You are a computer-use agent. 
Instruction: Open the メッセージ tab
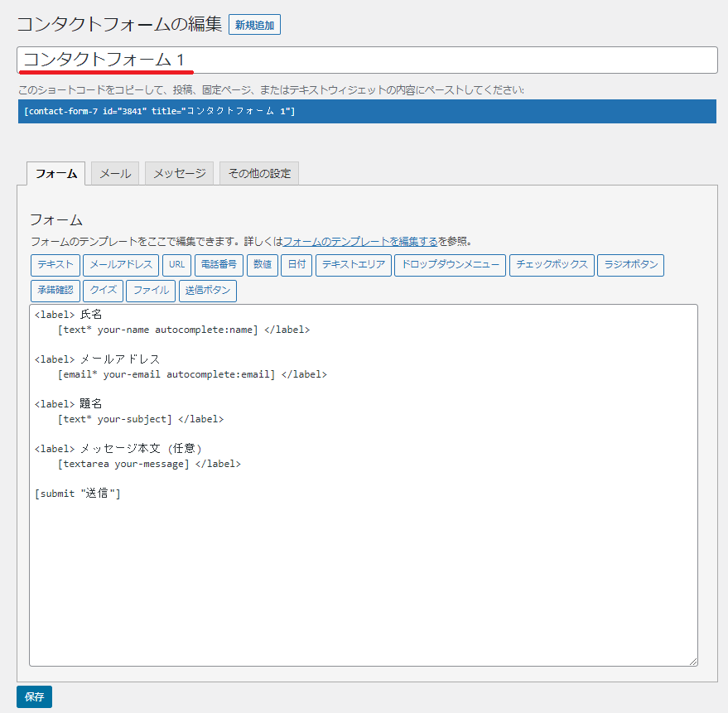click(179, 174)
